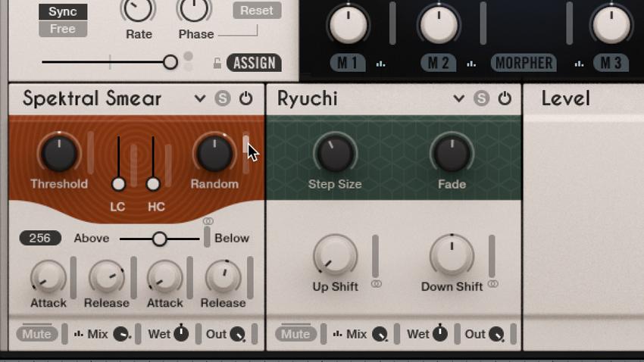The width and height of the screenshot is (644, 362).
Task: Click the M 2 macro knob
Action: click(x=439, y=23)
